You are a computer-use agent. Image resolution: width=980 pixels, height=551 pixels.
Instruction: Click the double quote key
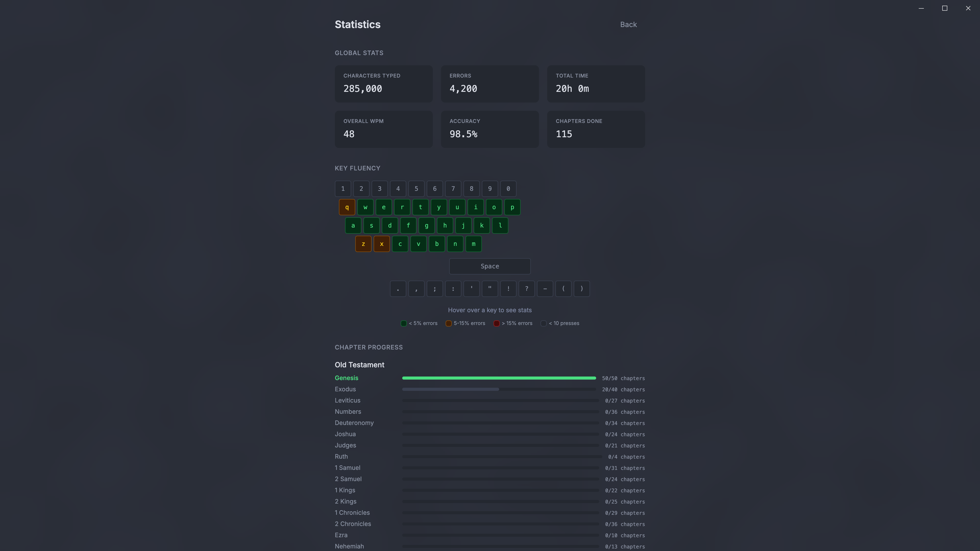(490, 289)
